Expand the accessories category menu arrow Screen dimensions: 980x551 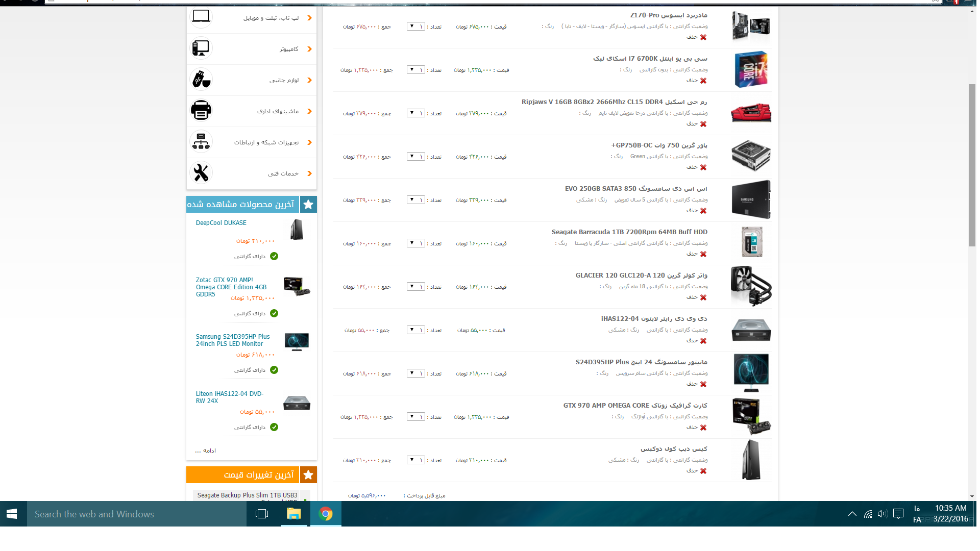coord(309,80)
